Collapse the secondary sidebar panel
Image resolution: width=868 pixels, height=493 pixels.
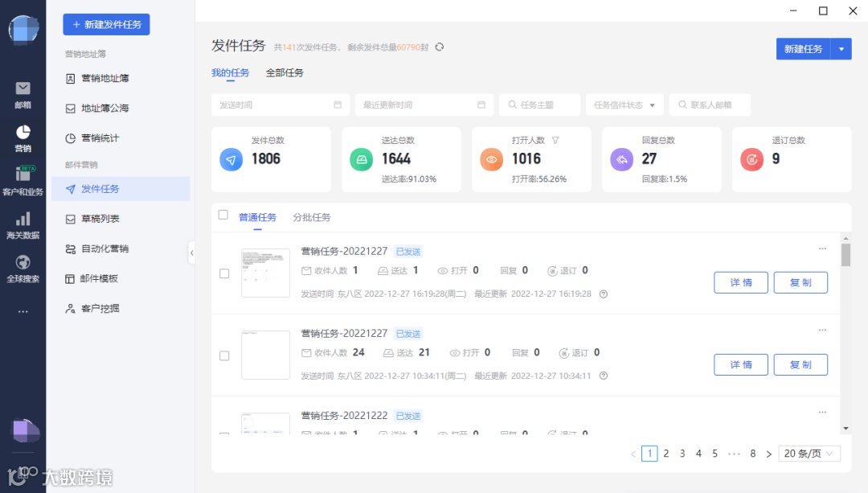coord(191,253)
